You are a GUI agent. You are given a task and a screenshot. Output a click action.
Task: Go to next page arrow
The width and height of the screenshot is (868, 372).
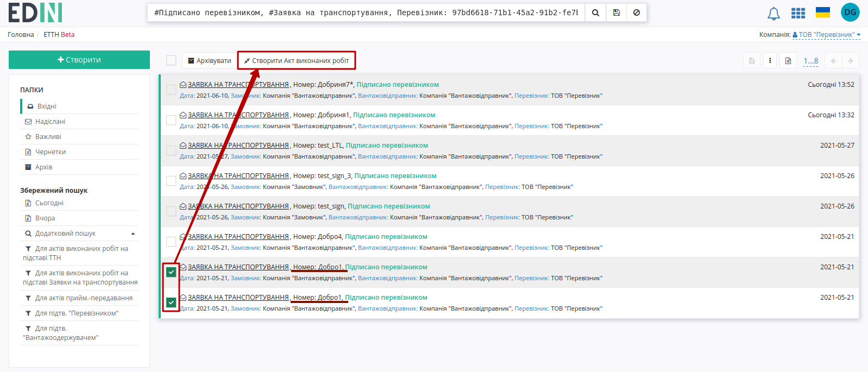click(850, 61)
